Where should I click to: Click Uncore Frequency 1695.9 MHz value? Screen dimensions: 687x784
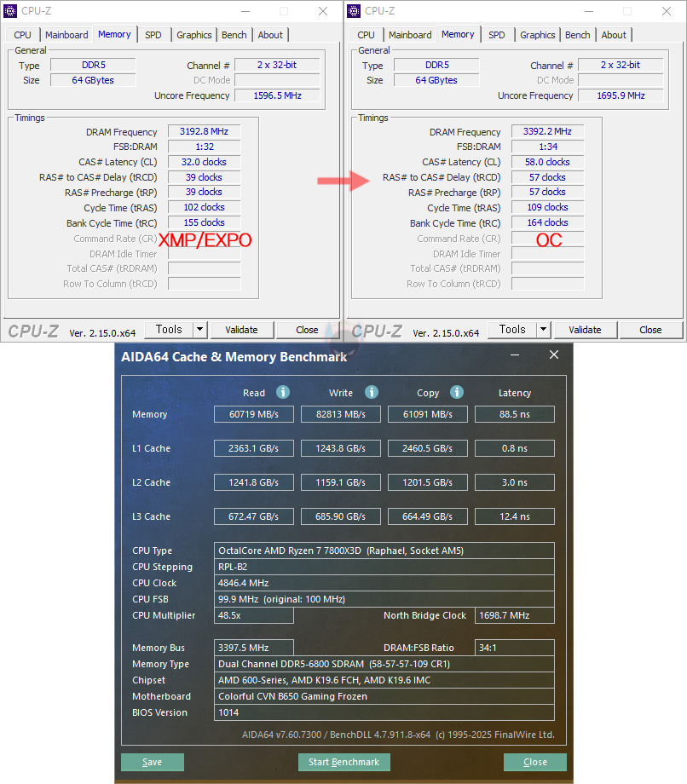(621, 95)
